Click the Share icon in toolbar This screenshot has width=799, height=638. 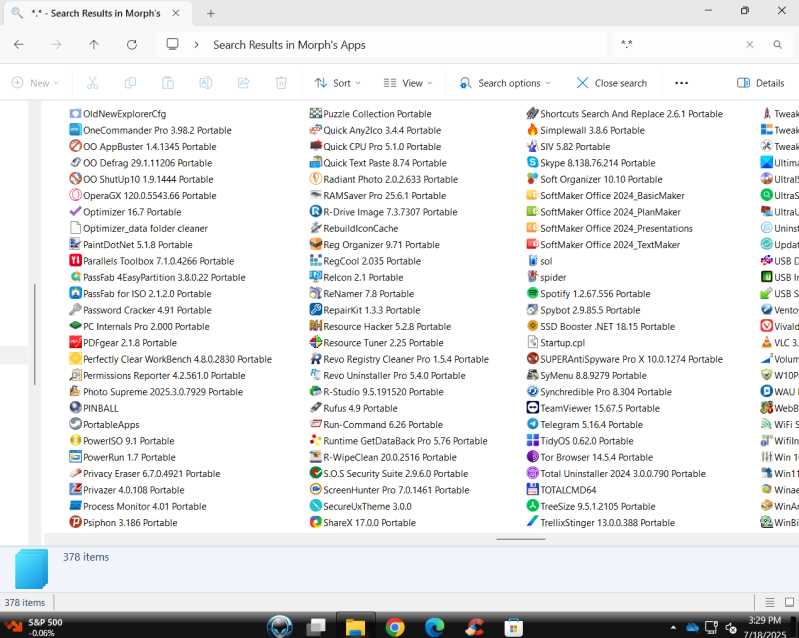coord(244,83)
